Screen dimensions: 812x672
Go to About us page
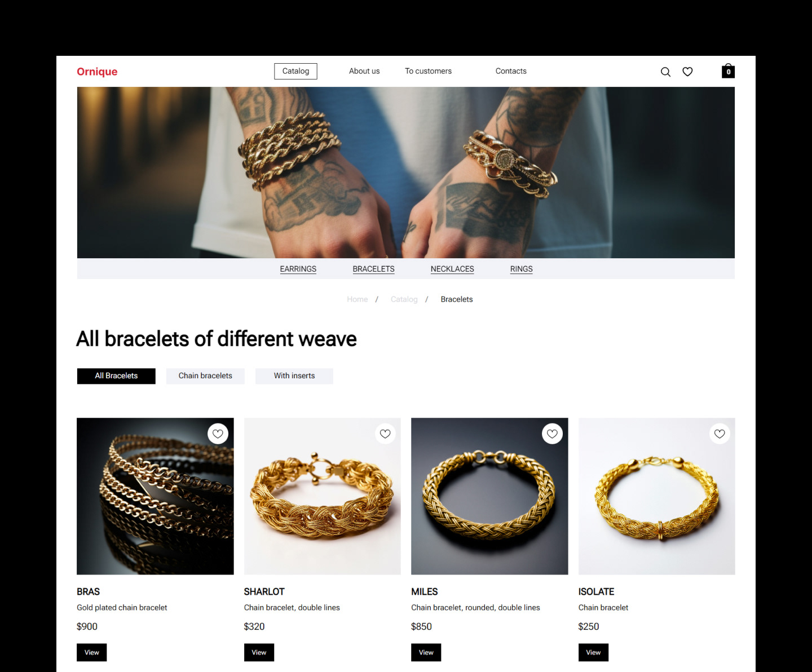pyautogui.click(x=364, y=71)
